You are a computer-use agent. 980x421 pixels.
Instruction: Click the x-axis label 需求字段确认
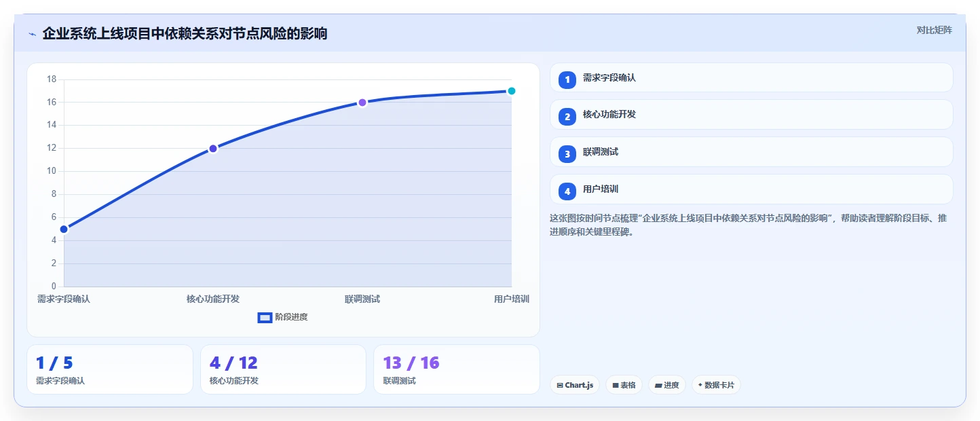(x=64, y=299)
